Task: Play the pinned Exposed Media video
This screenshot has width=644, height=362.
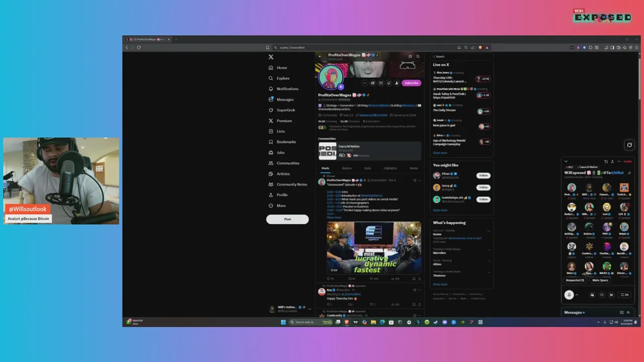Action: tap(374, 248)
